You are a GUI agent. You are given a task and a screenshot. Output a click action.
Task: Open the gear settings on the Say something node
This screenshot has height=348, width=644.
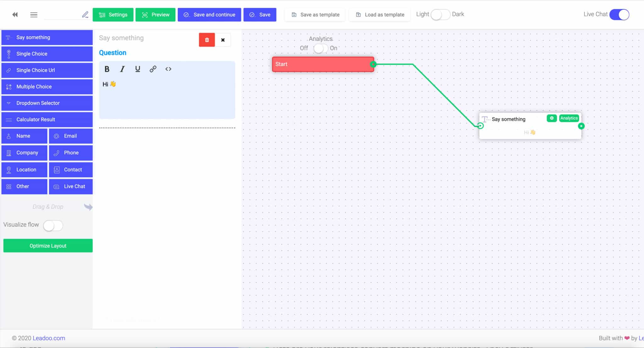(552, 118)
